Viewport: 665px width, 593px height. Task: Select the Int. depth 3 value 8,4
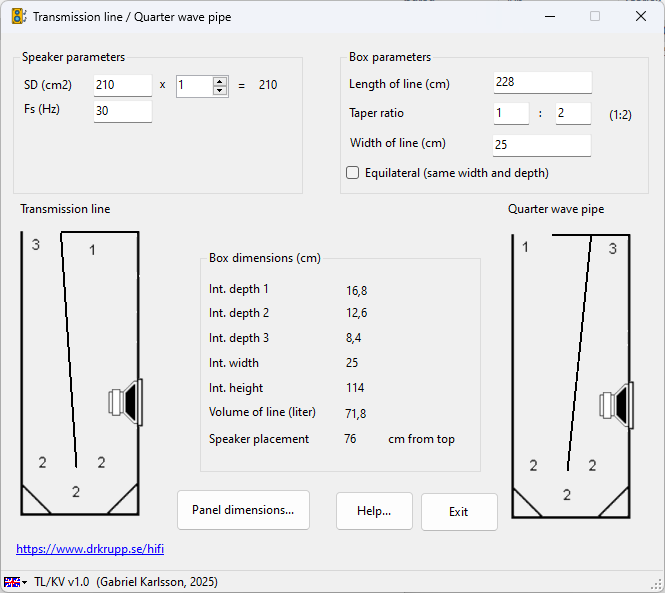(353, 338)
